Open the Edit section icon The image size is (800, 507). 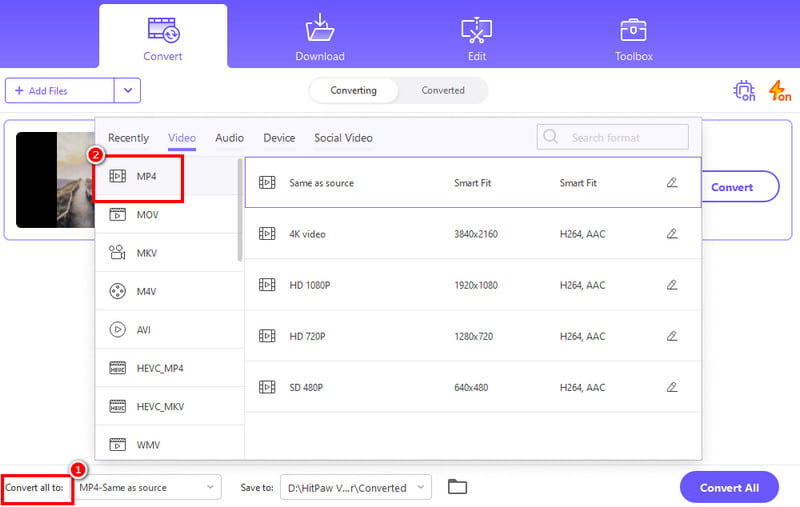[476, 30]
